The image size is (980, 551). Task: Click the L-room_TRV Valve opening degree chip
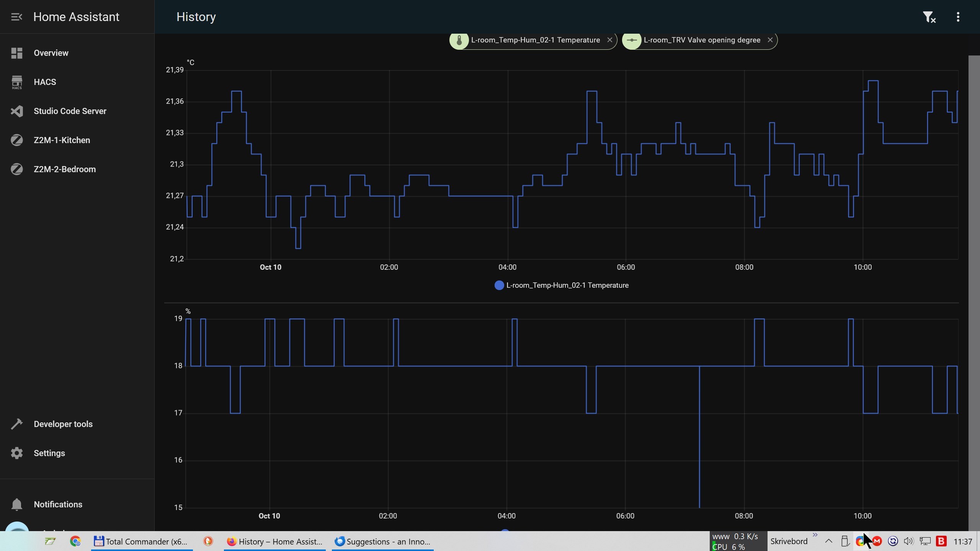[x=701, y=40]
